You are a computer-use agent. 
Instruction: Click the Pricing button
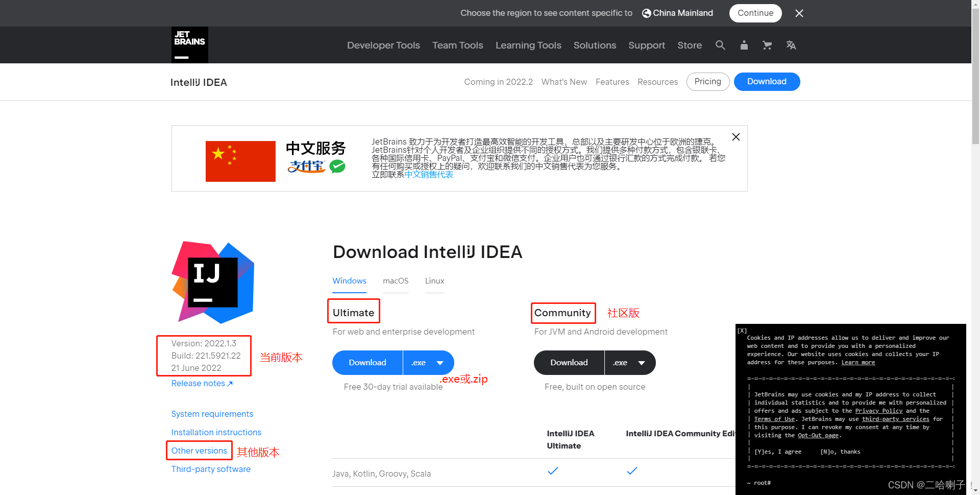pyautogui.click(x=708, y=82)
